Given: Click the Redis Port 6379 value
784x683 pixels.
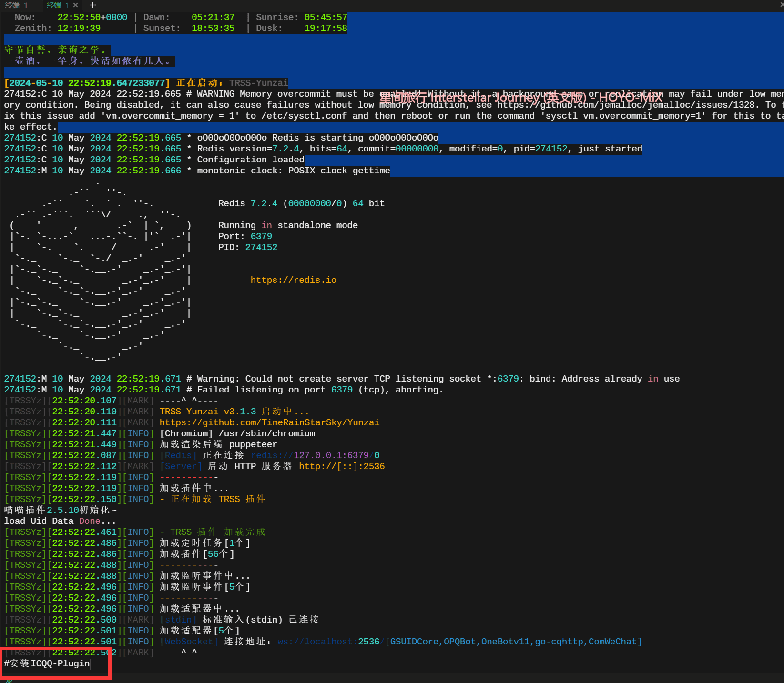Looking at the screenshot, I should click(261, 236).
